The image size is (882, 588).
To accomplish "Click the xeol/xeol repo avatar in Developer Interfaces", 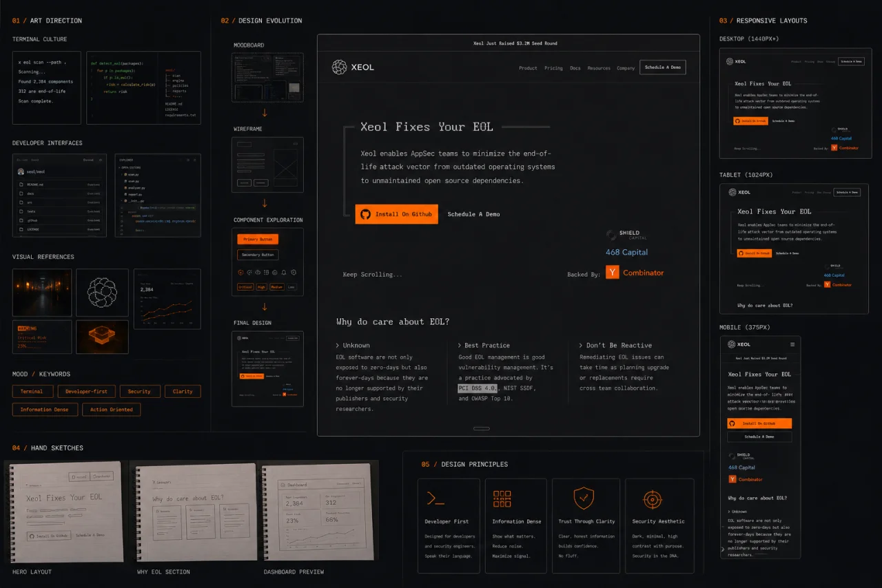I will 21,171.
